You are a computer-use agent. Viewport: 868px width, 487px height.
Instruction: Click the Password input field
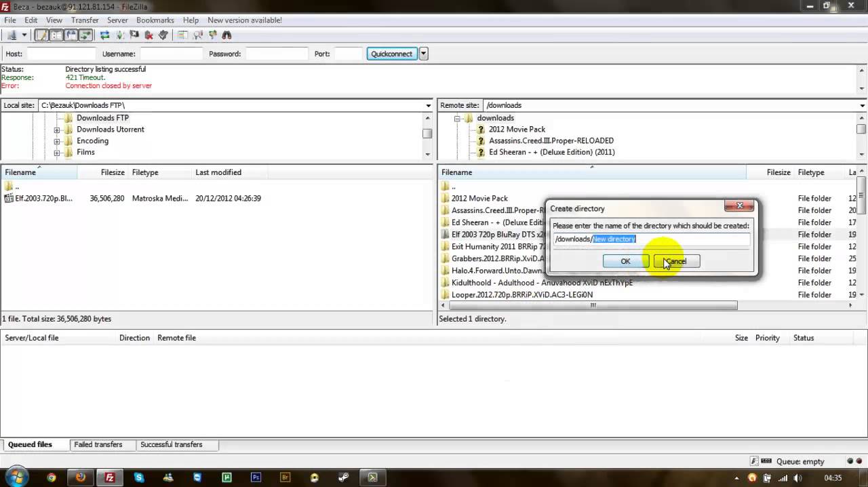point(277,54)
